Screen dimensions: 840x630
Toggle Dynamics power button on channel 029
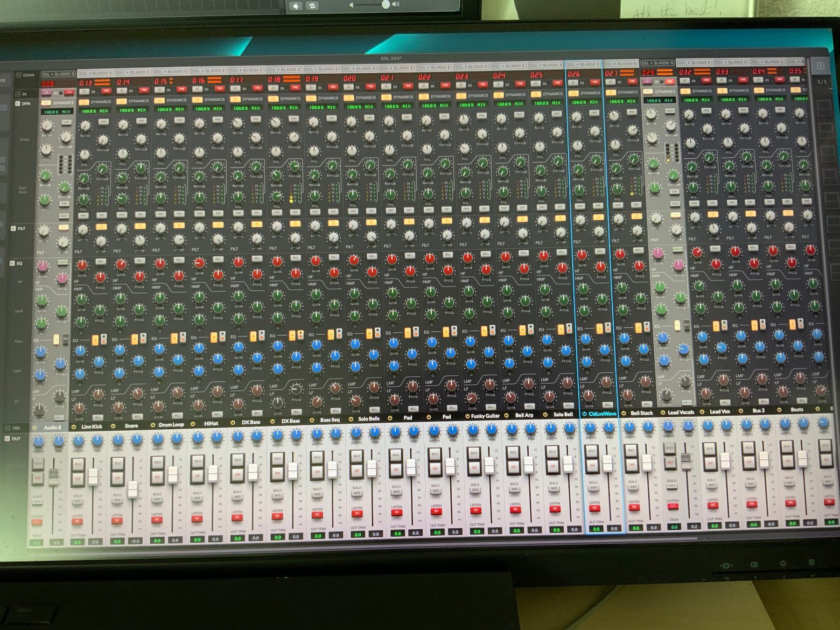647,92
